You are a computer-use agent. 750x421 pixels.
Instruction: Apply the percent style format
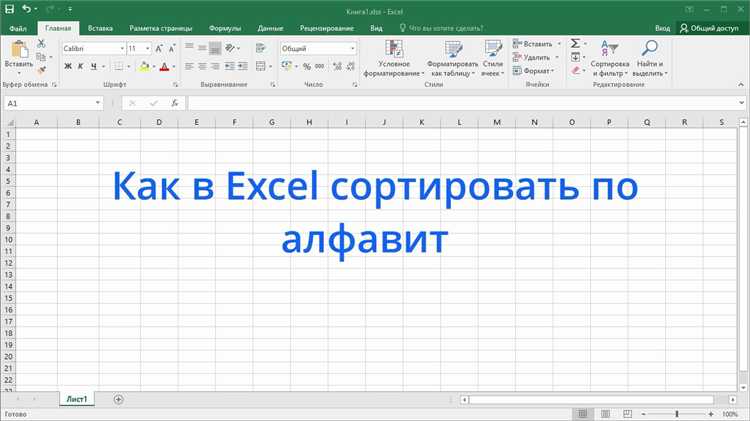coord(307,66)
